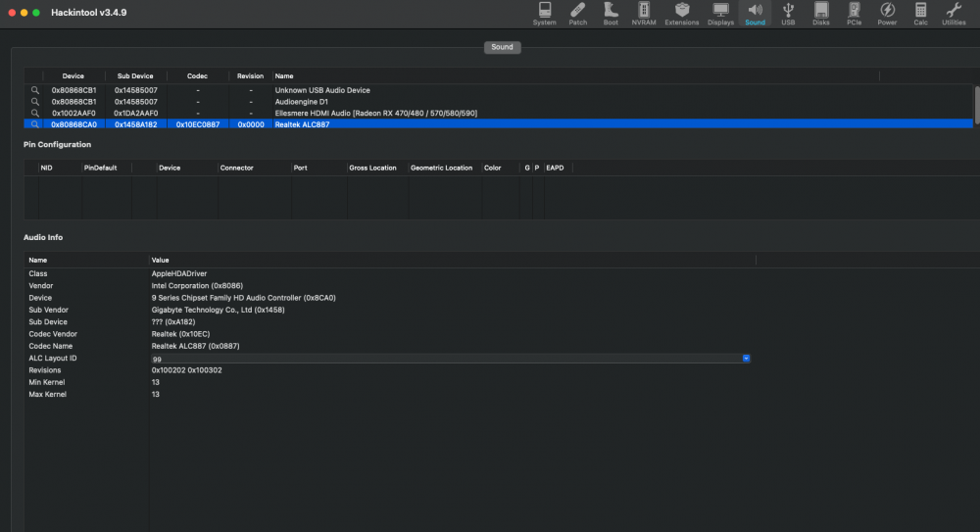The width and height of the screenshot is (980, 532).
Task: Click the Realtek (0x10EC) codec vendor value
Action: click(x=180, y=334)
